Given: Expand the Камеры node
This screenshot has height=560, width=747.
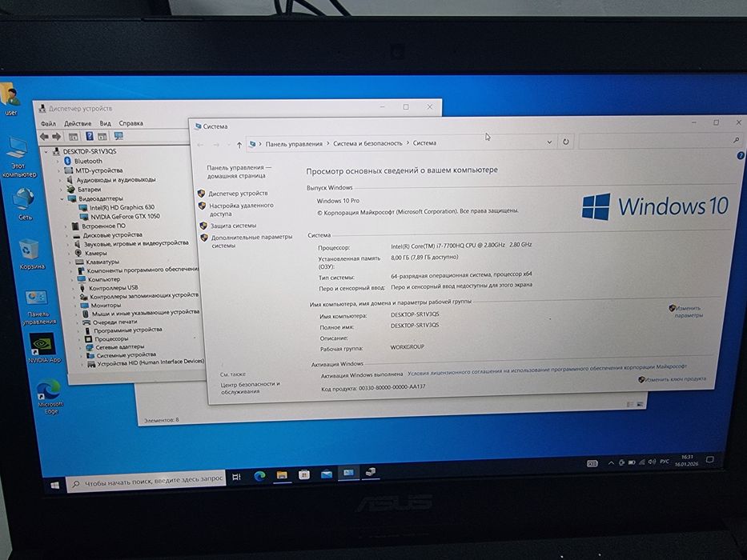Looking at the screenshot, I should click(x=70, y=254).
